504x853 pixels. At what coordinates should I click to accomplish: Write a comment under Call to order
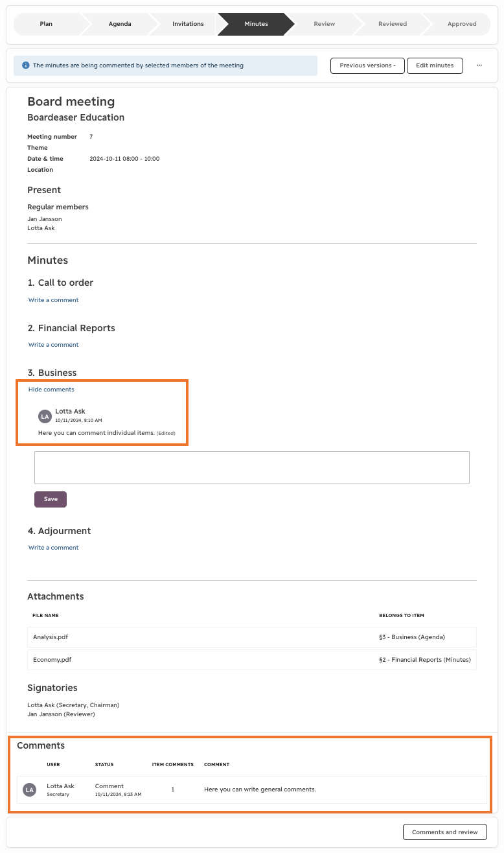coord(53,300)
